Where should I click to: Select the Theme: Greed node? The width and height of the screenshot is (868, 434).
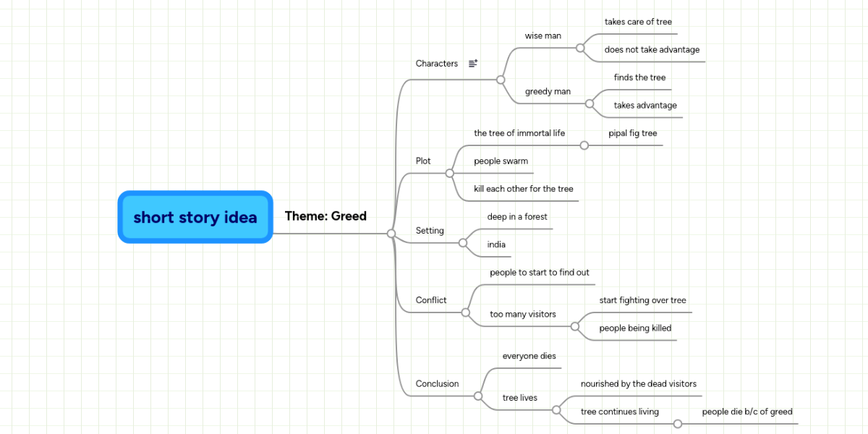pos(325,216)
